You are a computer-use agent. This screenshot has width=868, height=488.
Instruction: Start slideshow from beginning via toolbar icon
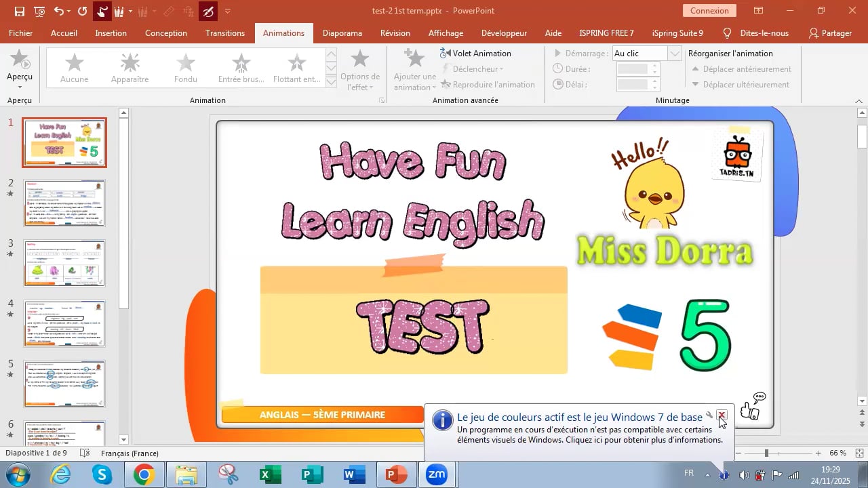39,11
